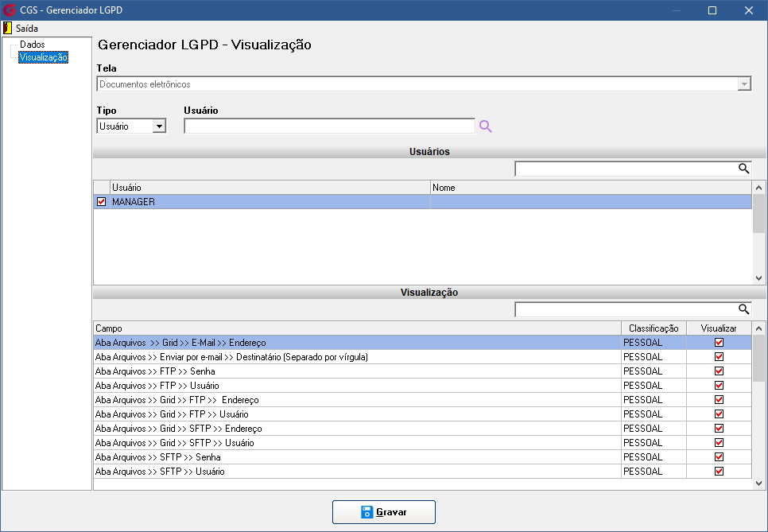Click floppy disk icon on Gravar button
The width and height of the screenshot is (768, 532).
click(x=367, y=512)
